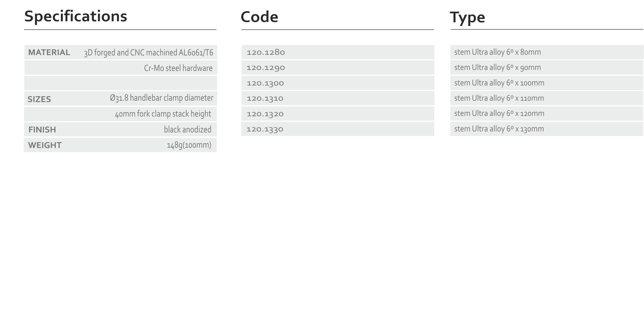Click the Code column heading

click(x=259, y=17)
